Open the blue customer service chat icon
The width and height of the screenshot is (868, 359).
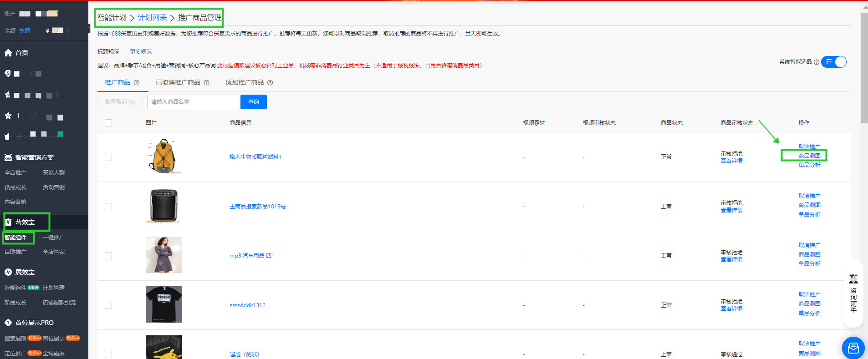pos(853,348)
